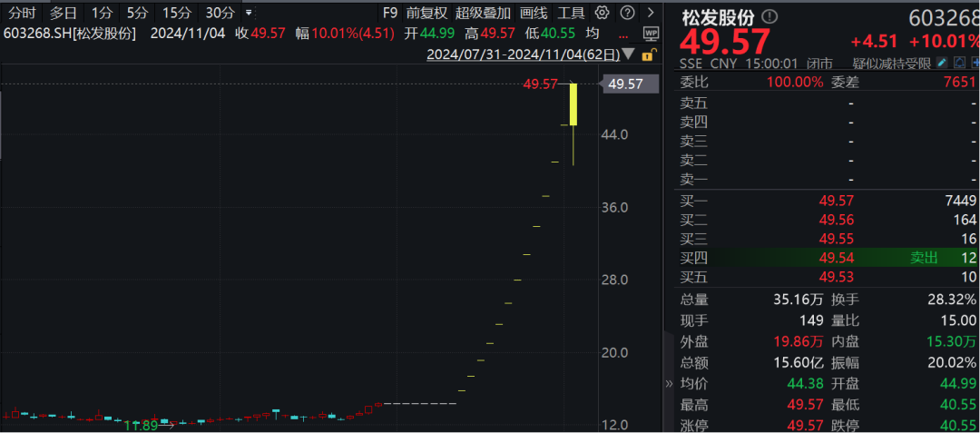Open 画线 drawing tools
Screen dimensions: 980x433
(534, 13)
